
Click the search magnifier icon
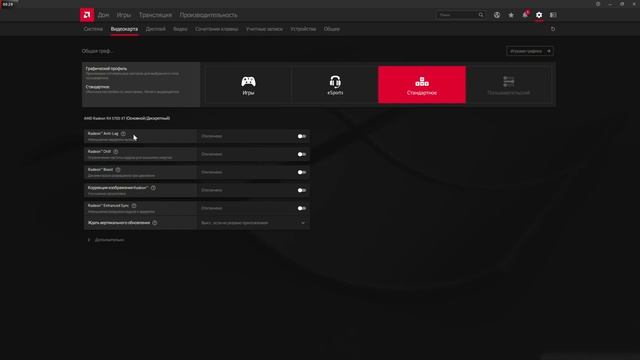pyautogui.click(x=481, y=15)
